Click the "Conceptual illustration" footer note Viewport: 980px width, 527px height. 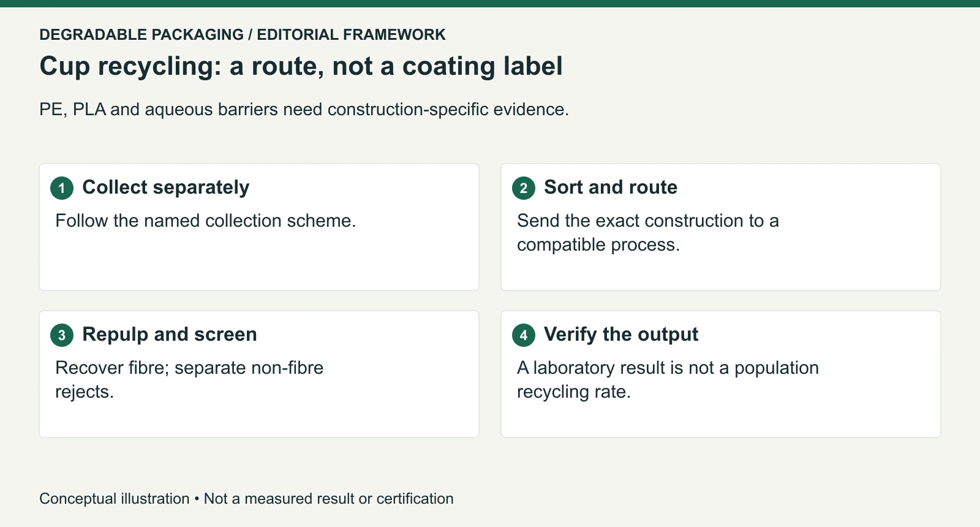tap(246, 499)
